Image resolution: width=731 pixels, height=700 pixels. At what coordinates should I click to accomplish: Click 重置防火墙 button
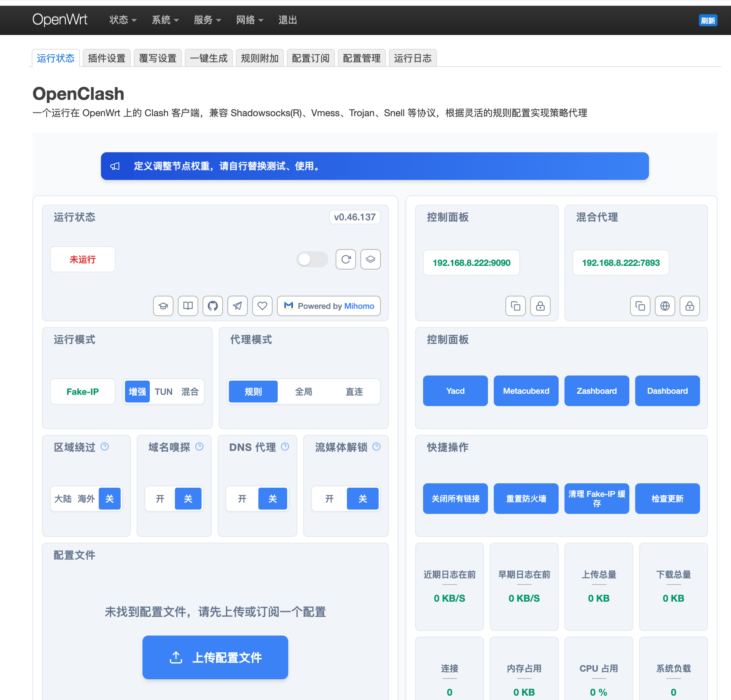tap(526, 498)
